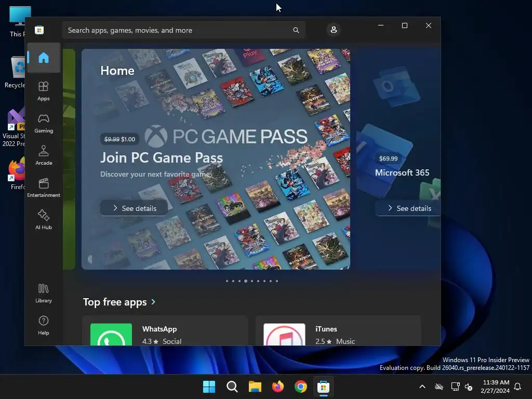This screenshot has width=532, height=399.
Task: Click the network status tray icon
Action: tap(455, 387)
